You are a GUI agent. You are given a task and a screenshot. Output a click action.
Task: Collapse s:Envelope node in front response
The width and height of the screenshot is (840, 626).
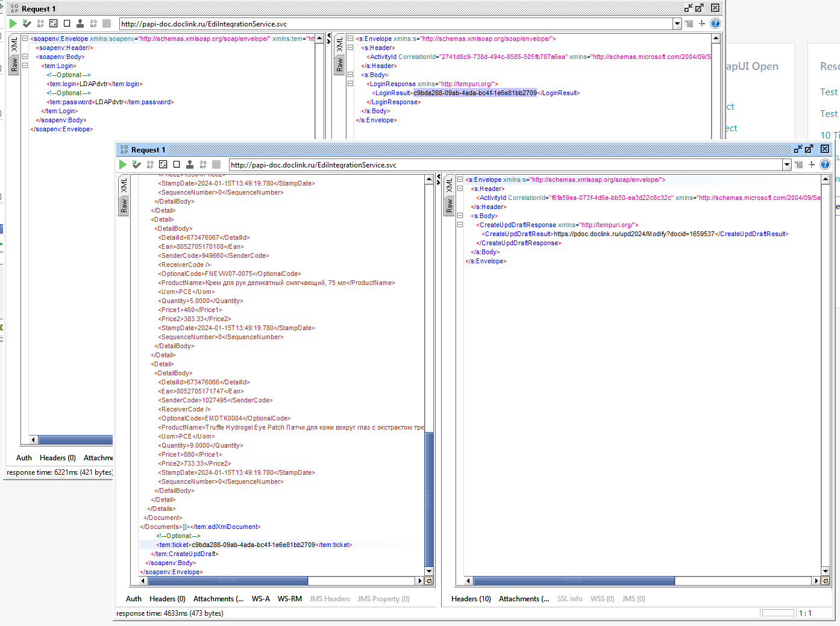pyautogui.click(x=460, y=180)
